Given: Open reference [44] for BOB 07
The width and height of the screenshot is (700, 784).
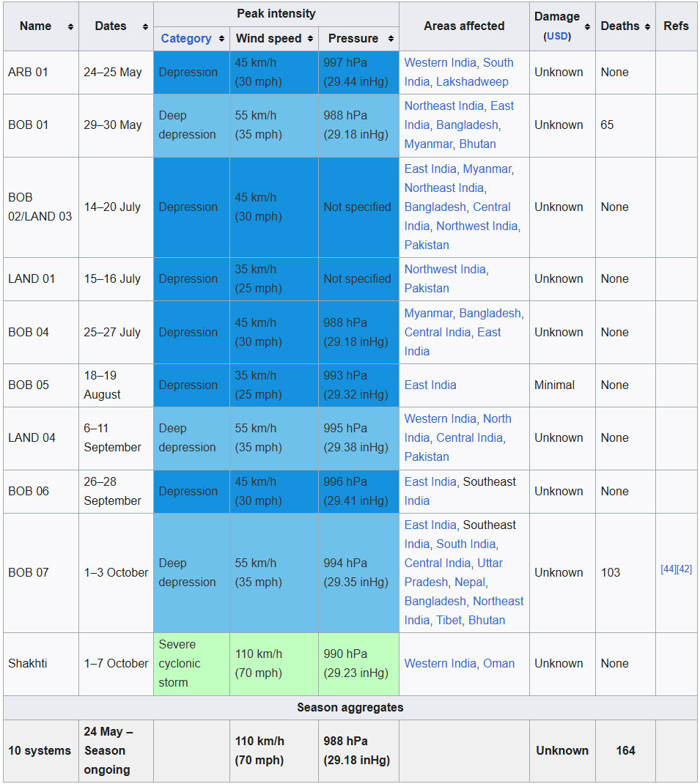Looking at the screenshot, I should coord(668,569).
